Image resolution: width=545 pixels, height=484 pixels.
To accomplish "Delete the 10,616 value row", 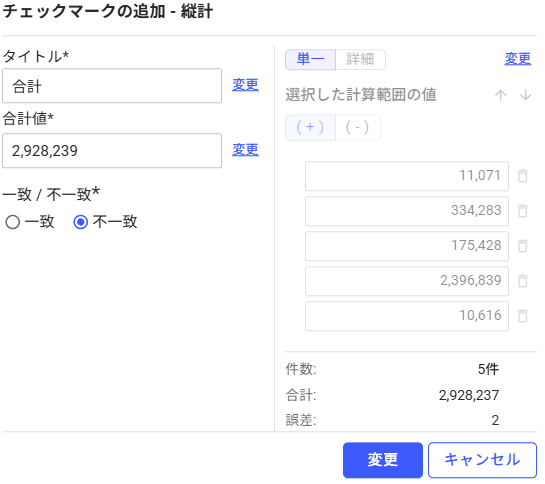I will [x=522, y=316].
